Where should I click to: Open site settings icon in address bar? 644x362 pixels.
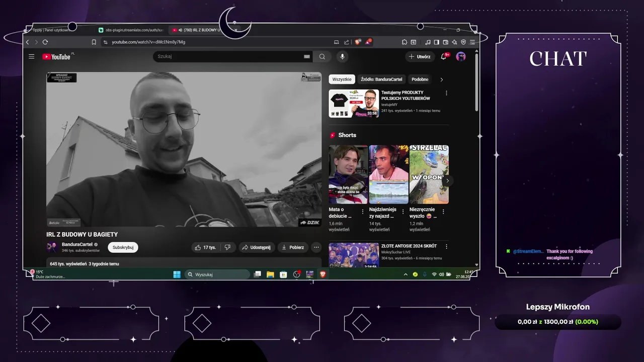click(105, 42)
